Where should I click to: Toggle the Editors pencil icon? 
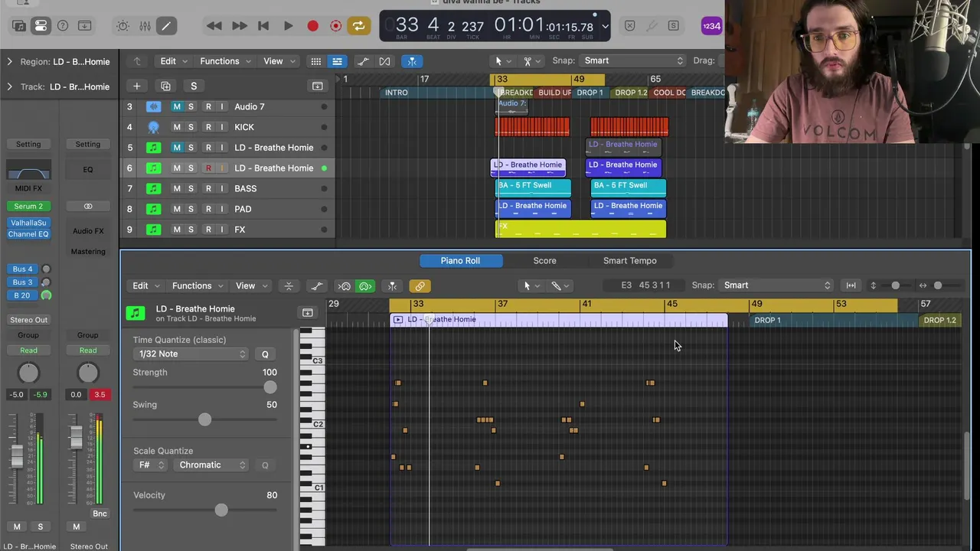166,26
